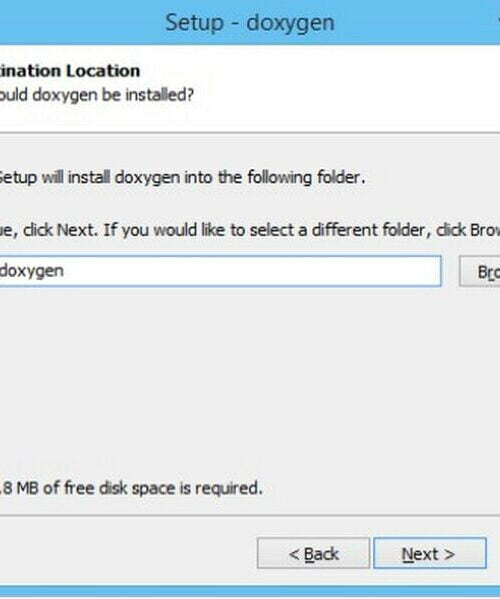Click the Next > button
The height and width of the screenshot is (599, 500).
(430, 553)
